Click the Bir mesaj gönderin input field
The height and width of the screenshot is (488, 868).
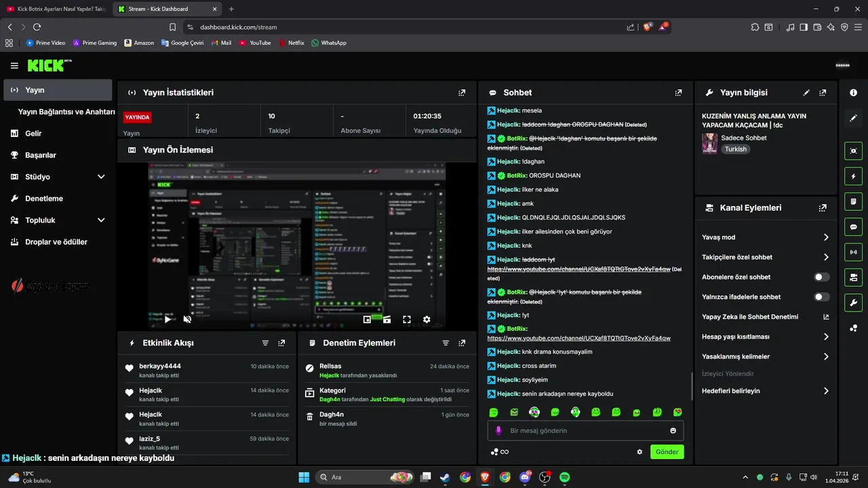pyautogui.click(x=585, y=430)
